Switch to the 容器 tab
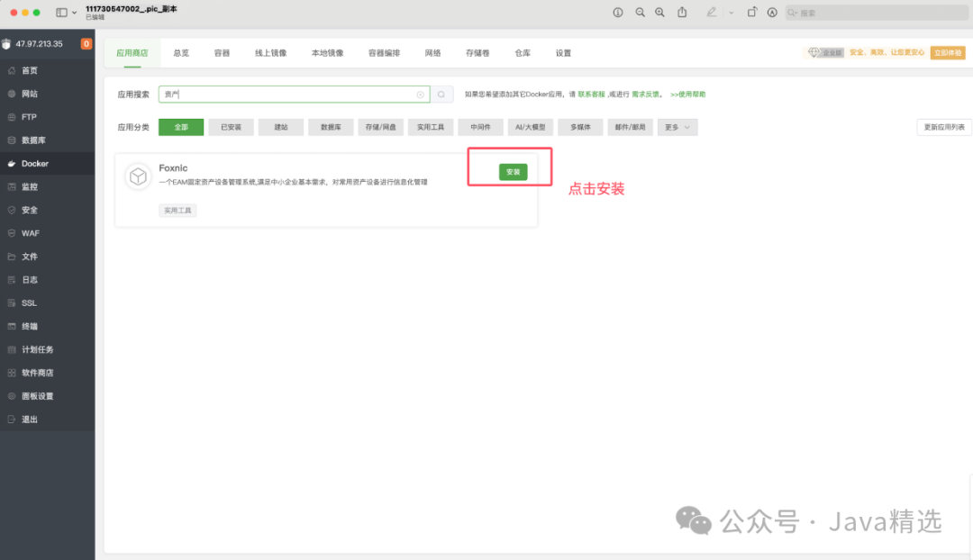The height and width of the screenshot is (560, 973). [222, 53]
